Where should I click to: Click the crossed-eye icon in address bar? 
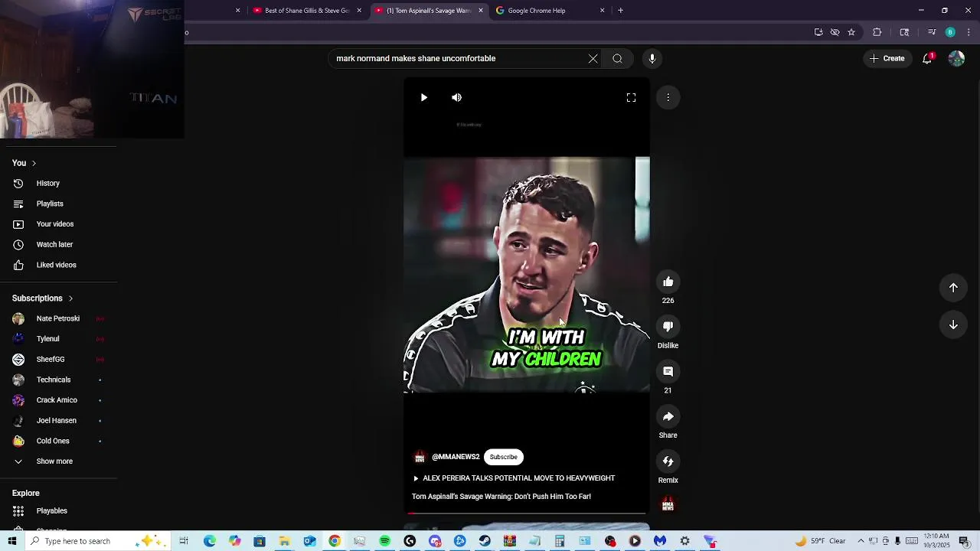pos(835,32)
